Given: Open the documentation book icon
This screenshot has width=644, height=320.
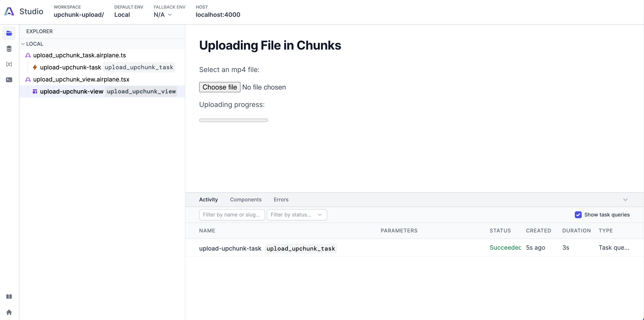Looking at the screenshot, I should coord(9,296).
